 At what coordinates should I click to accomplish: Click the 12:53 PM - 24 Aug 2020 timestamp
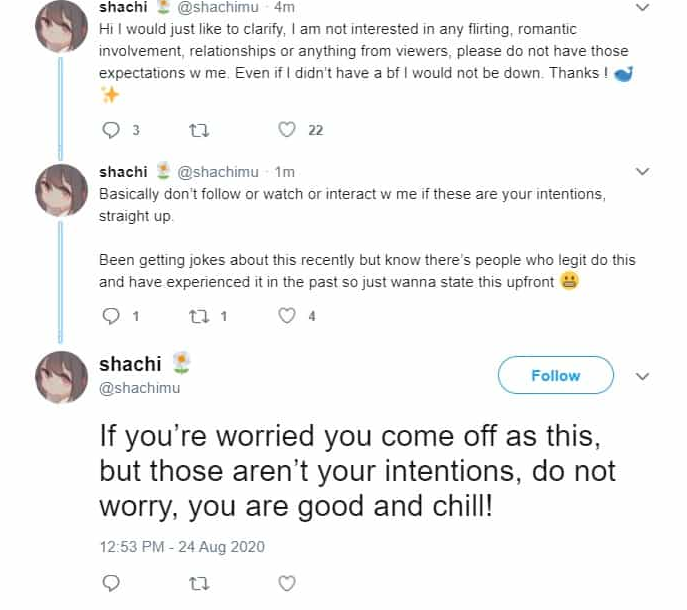182,547
